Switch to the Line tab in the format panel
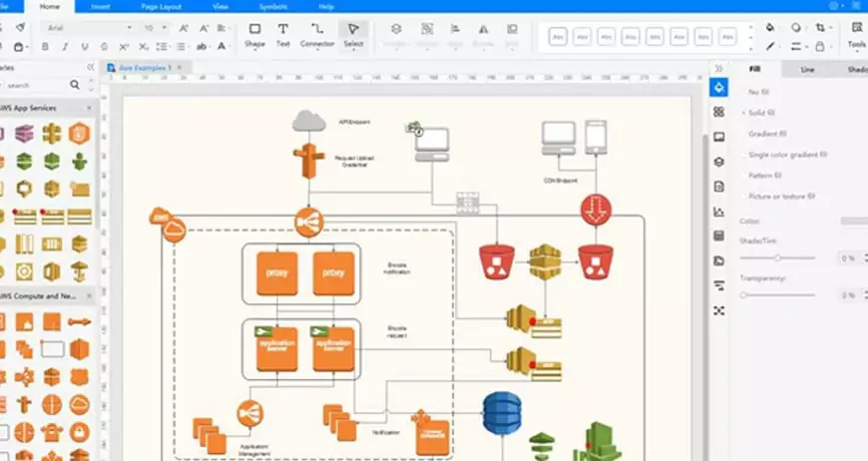The height and width of the screenshot is (461, 868). click(x=808, y=69)
